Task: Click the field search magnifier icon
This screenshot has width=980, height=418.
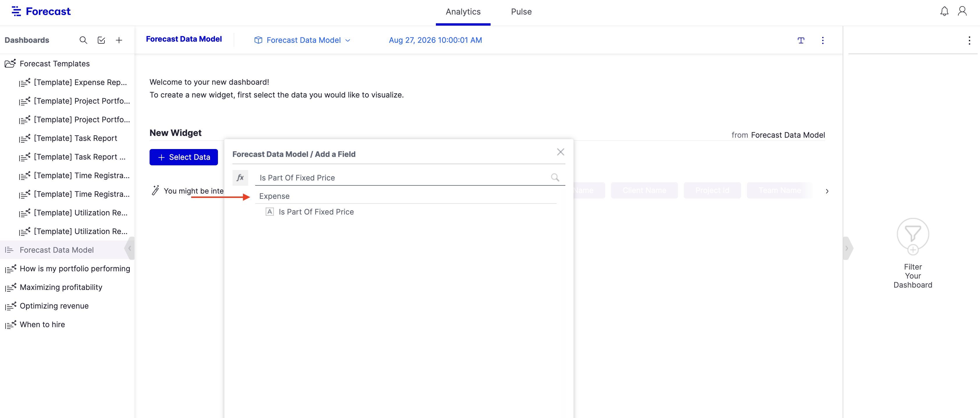Action: pos(555,177)
